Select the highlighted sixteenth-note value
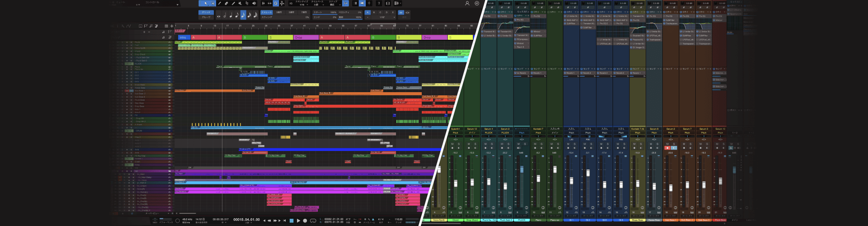Image resolution: width=868 pixels, height=226 pixels. [243, 15]
